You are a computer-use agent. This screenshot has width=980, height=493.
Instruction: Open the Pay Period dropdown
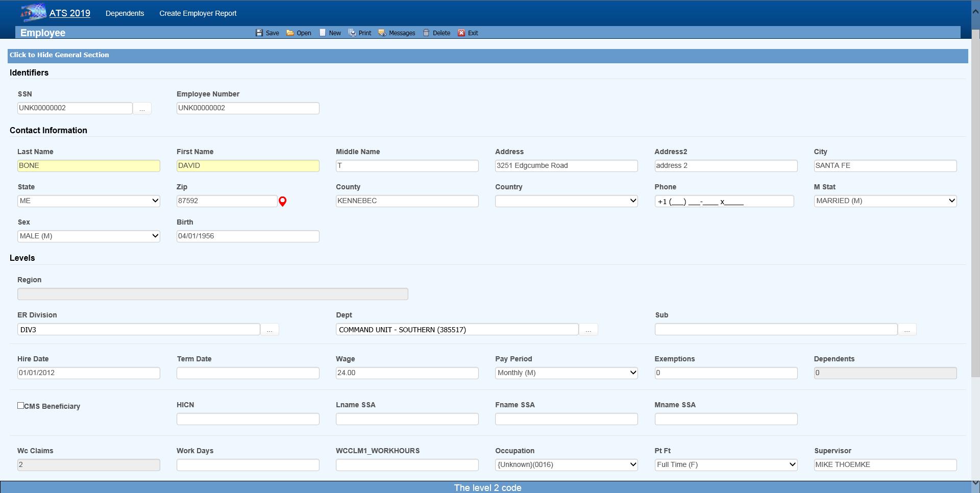pyautogui.click(x=566, y=373)
